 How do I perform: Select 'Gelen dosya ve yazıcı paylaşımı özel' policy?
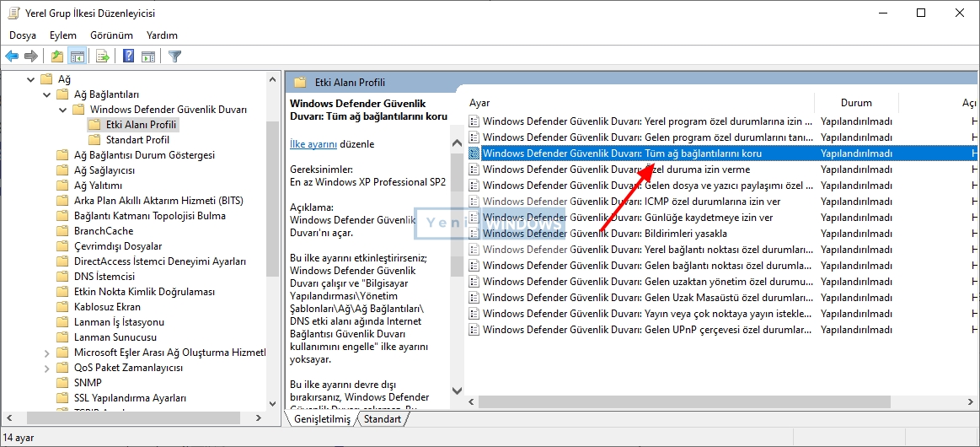[x=722, y=185]
